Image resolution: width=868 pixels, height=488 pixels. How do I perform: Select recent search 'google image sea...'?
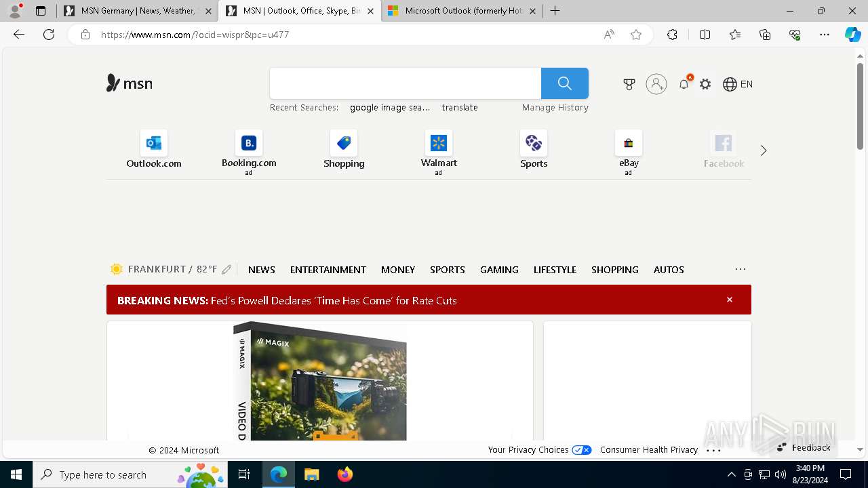click(390, 108)
